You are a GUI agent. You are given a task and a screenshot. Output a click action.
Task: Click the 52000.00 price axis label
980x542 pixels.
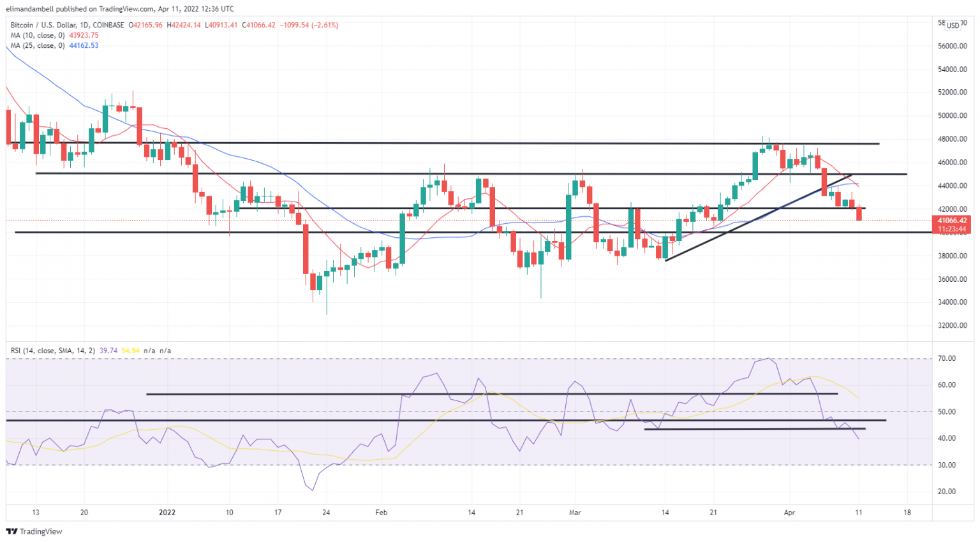point(952,92)
